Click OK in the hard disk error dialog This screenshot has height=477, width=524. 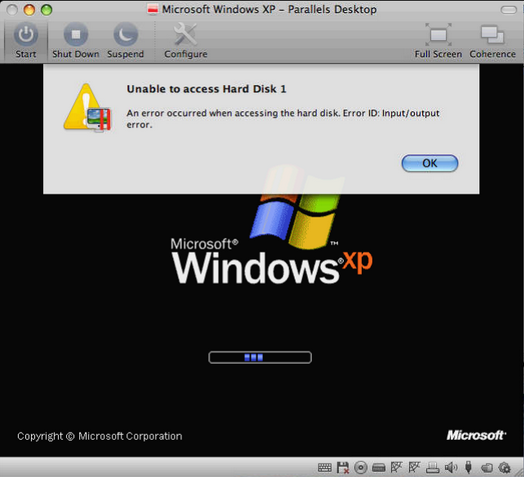[x=429, y=163]
